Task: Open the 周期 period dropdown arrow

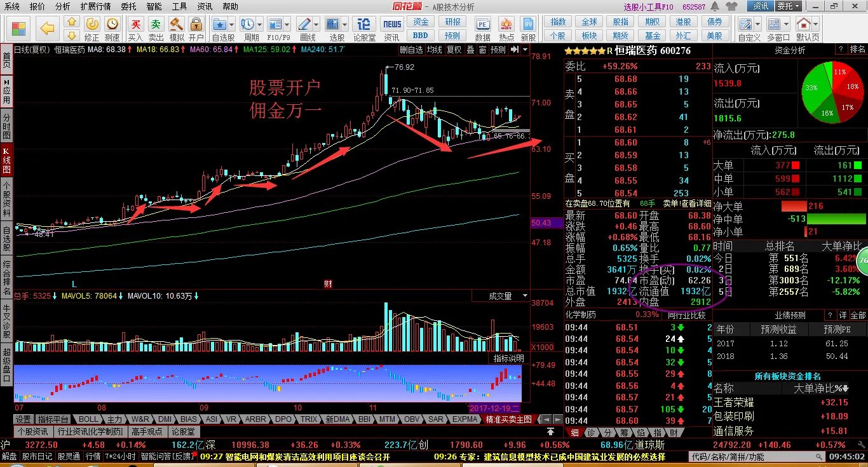Action: [x=259, y=25]
